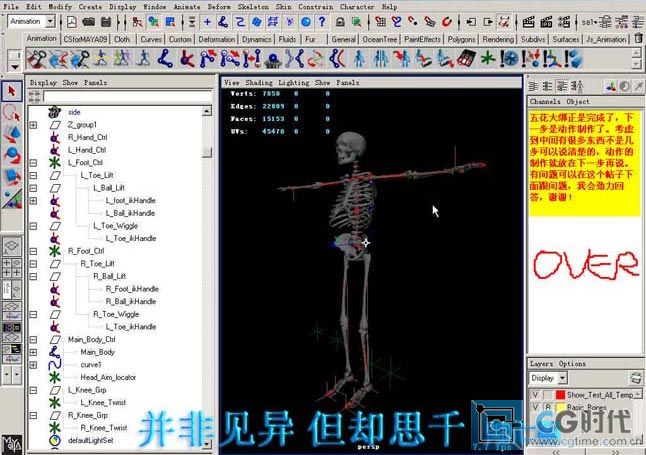Open the Layers menu in Layer Editor

pos(541,364)
